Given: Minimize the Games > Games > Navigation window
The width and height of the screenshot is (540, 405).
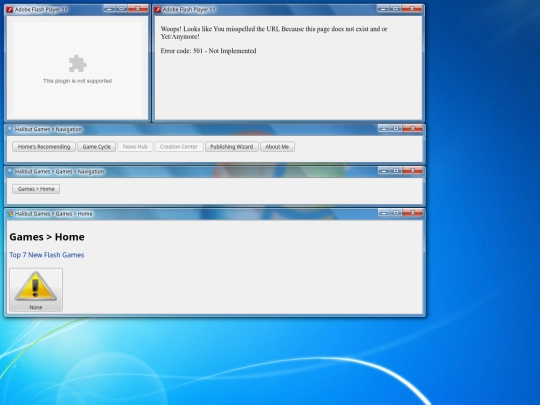Looking at the screenshot, I should [x=384, y=170].
